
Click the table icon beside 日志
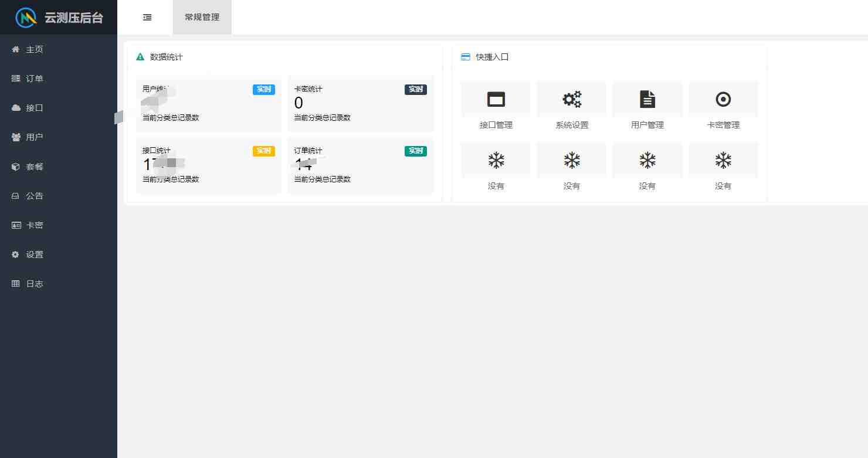click(x=16, y=284)
